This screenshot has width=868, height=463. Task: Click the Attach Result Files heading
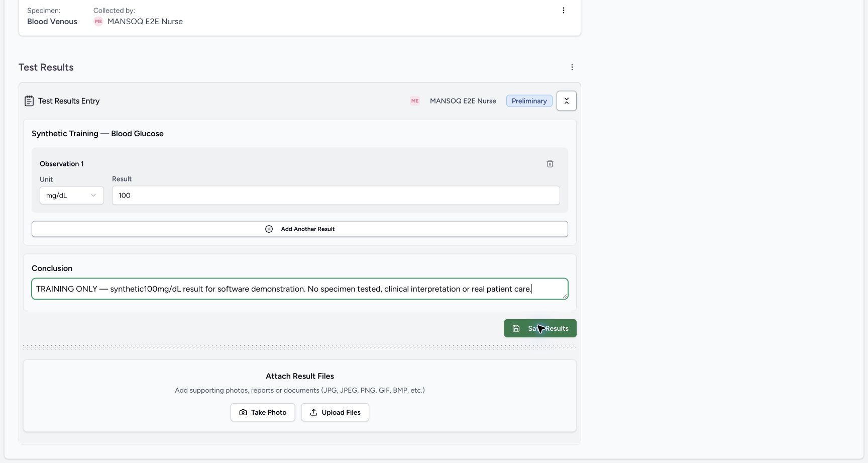[300, 376]
